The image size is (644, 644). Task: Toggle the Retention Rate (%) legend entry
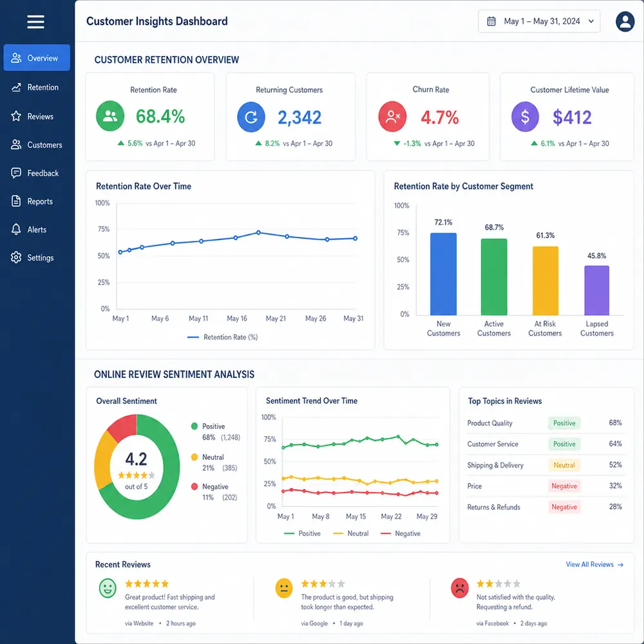click(223, 337)
